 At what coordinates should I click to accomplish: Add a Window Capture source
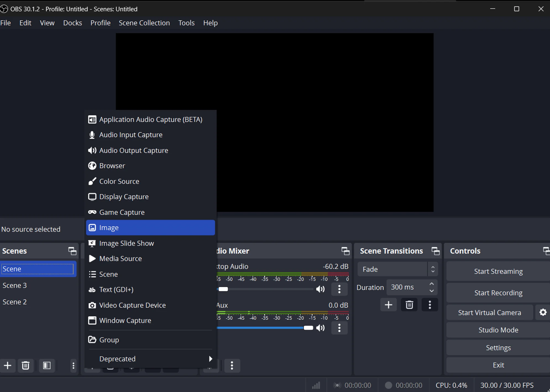tap(150, 321)
